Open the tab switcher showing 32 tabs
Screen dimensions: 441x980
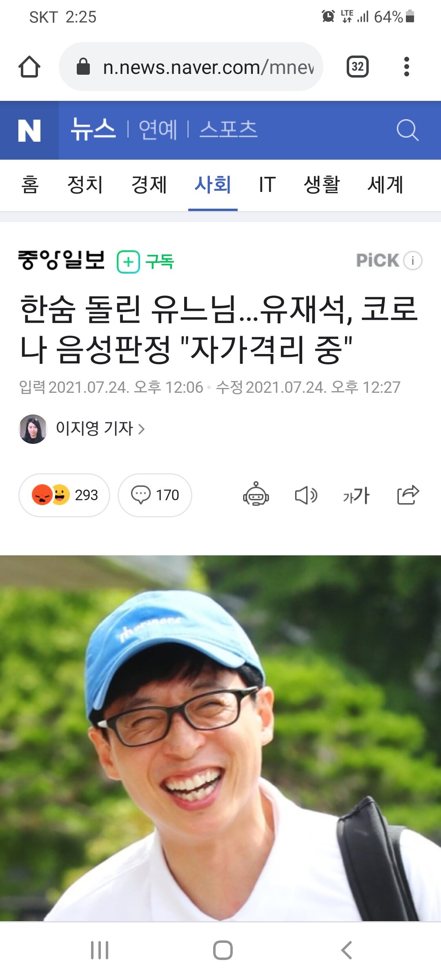coord(357,67)
